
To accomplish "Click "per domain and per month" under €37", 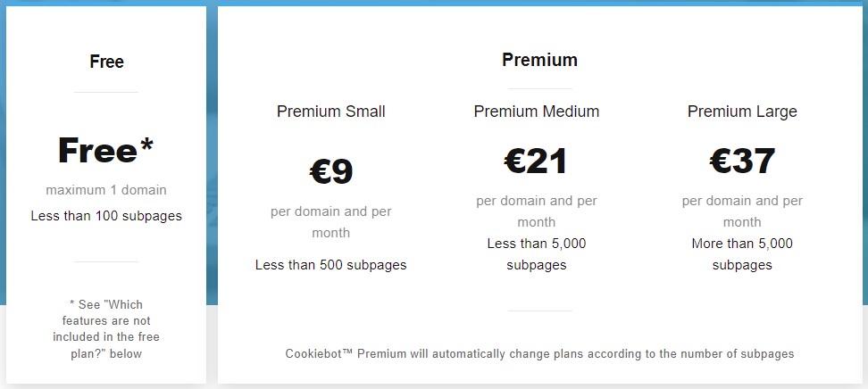I will [742, 211].
